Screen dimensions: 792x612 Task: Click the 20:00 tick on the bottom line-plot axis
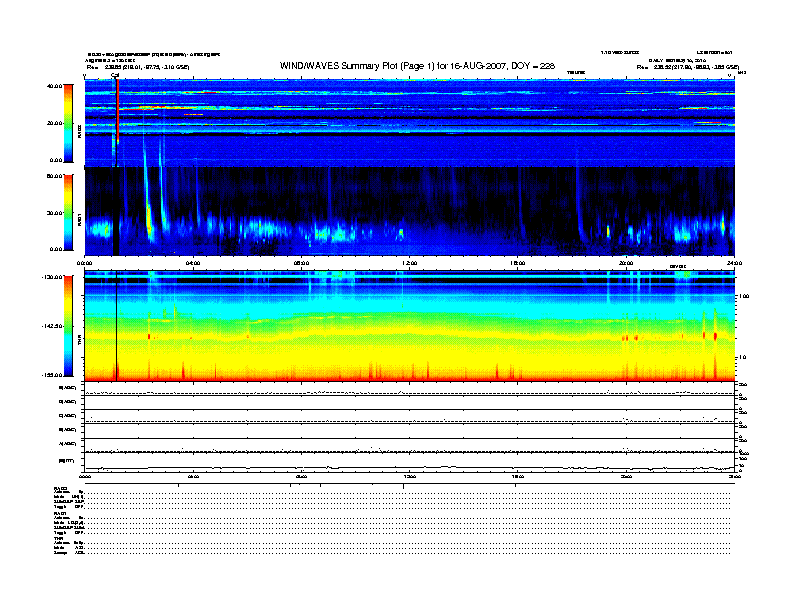[x=626, y=476]
